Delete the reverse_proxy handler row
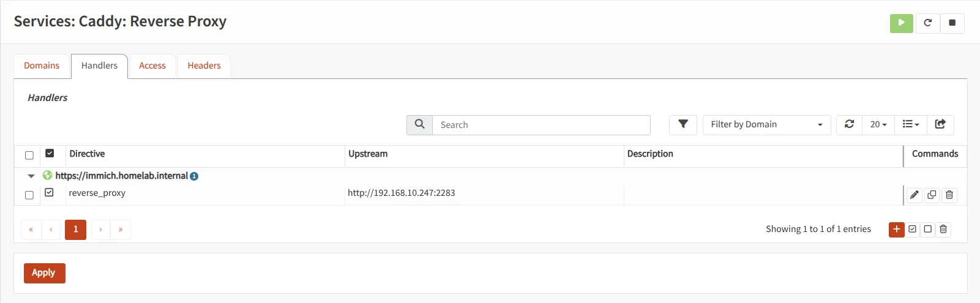Image resolution: width=980 pixels, height=303 pixels. [x=949, y=195]
